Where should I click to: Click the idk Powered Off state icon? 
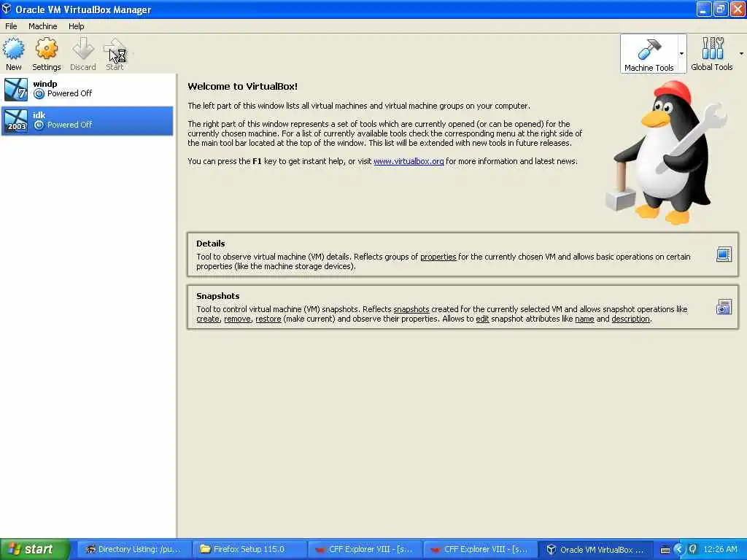click(39, 125)
